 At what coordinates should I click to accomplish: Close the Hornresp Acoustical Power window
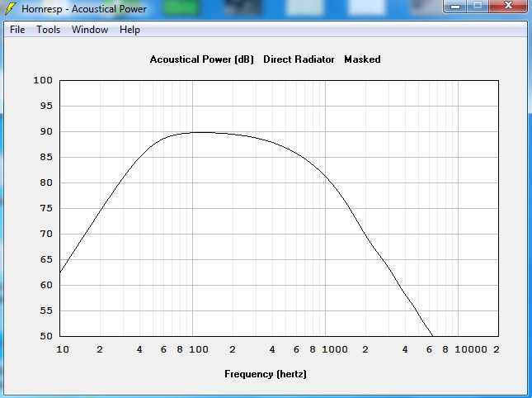[508, 6]
